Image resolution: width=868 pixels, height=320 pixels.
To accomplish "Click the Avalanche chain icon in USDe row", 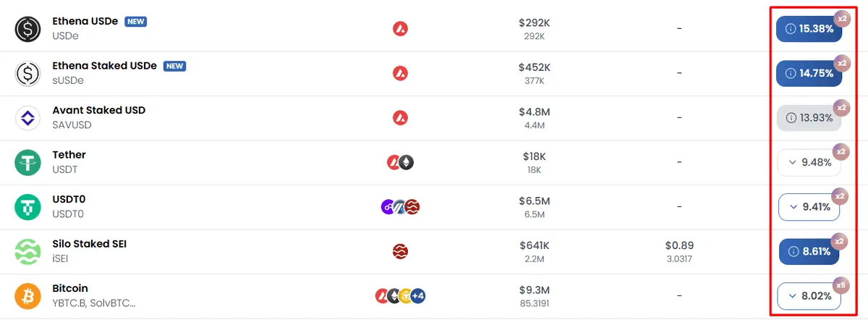I will 400,29.
